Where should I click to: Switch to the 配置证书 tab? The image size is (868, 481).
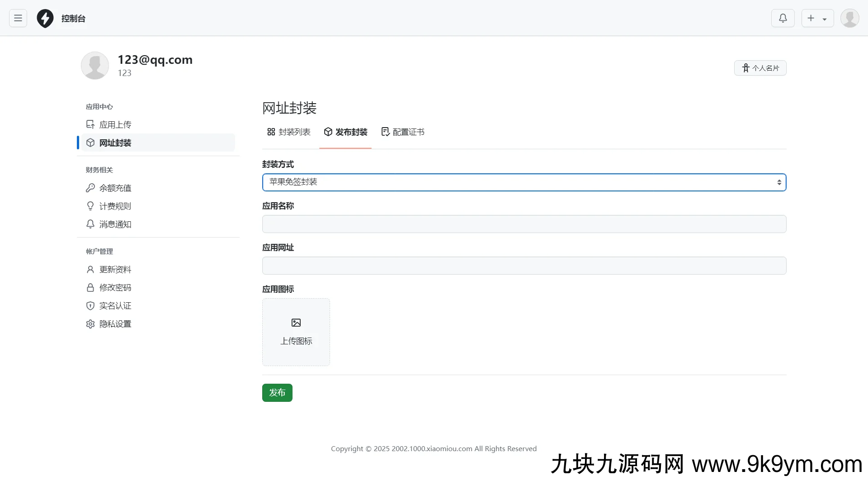pos(403,132)
